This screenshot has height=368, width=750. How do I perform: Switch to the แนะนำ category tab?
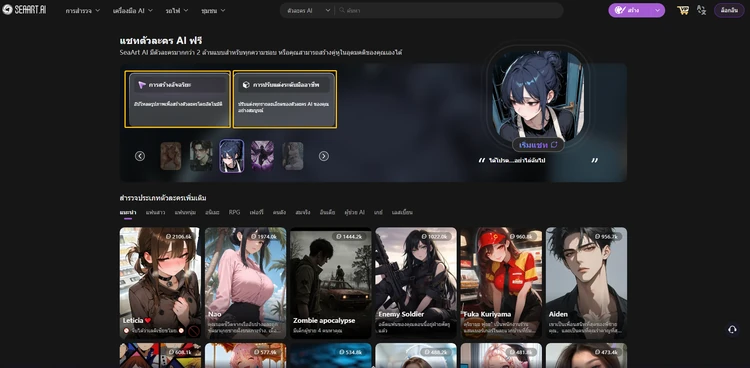coord(128,212)
